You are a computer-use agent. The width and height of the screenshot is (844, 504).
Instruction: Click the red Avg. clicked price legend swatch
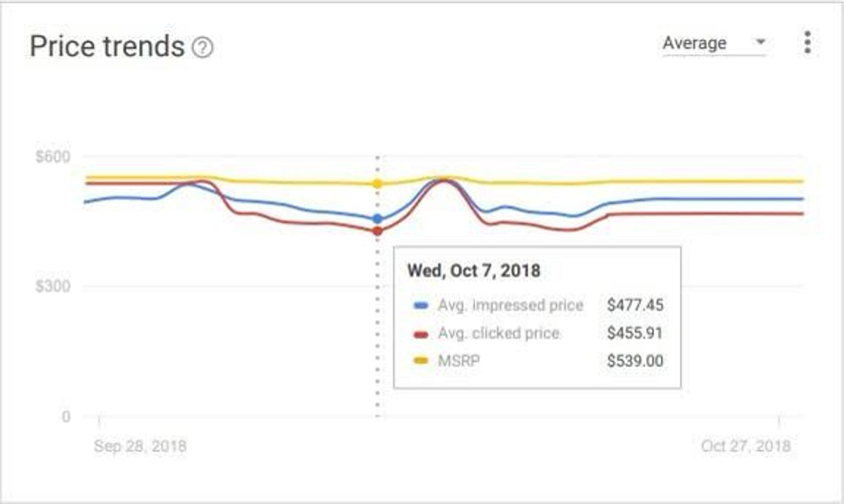click(421, 334)
